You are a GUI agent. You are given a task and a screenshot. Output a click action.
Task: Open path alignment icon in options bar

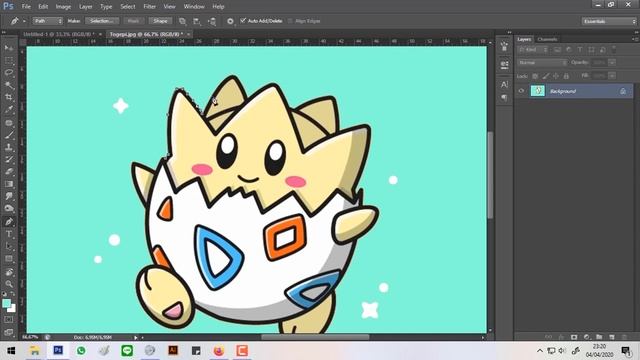(197, 21)
